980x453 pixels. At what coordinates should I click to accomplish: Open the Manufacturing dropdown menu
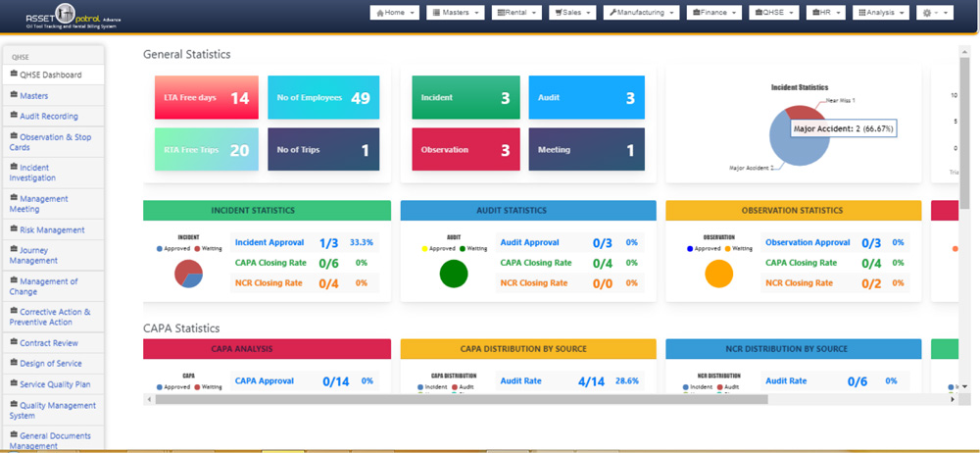pos(643,13)
